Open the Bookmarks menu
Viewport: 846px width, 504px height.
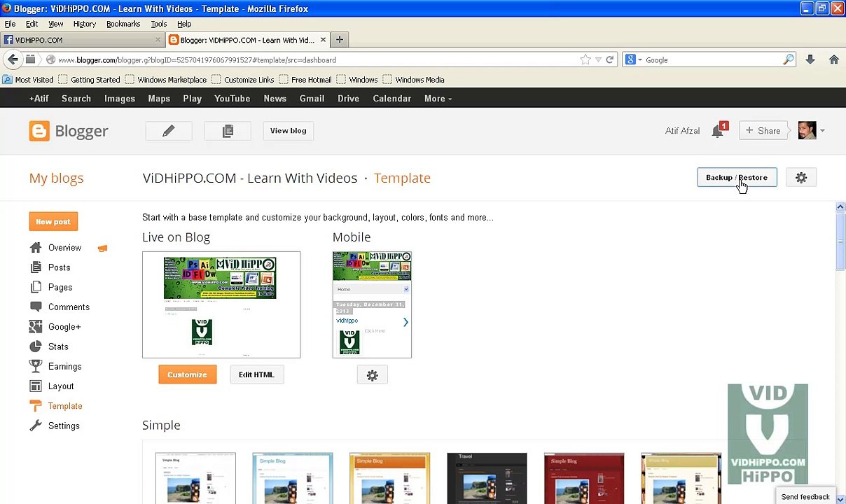tap(123, 24)
